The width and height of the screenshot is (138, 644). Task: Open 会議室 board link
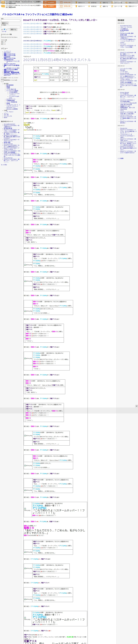(8, 88)
